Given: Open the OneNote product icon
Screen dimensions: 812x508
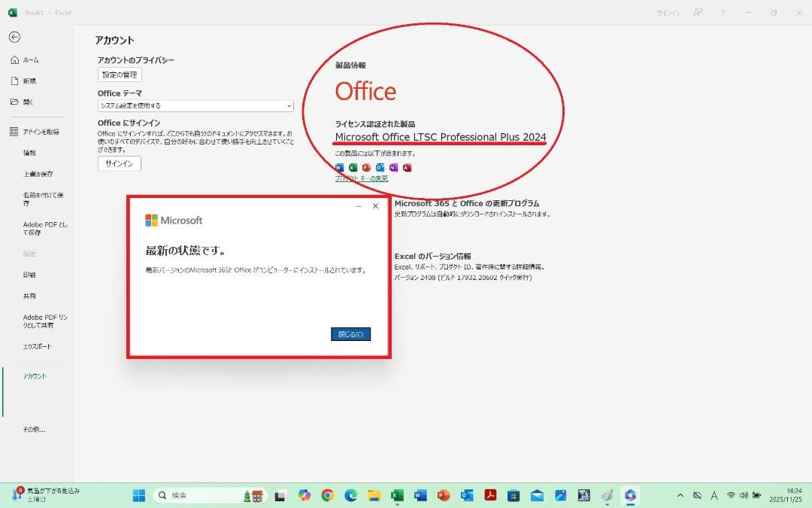Looking at the screenshot, I should click(x=393, y=167).
